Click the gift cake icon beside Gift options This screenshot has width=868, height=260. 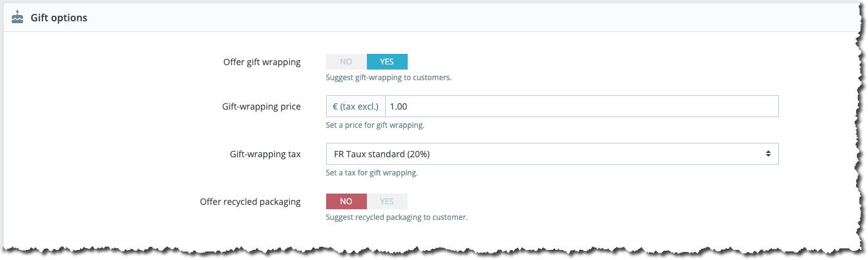[x=17, y=17]
